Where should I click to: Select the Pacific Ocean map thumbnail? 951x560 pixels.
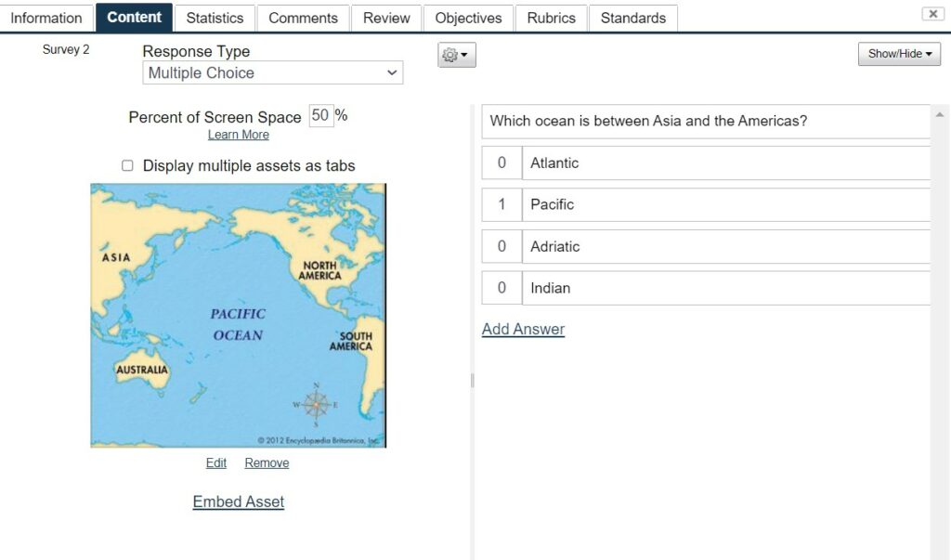tap(239, 316)
